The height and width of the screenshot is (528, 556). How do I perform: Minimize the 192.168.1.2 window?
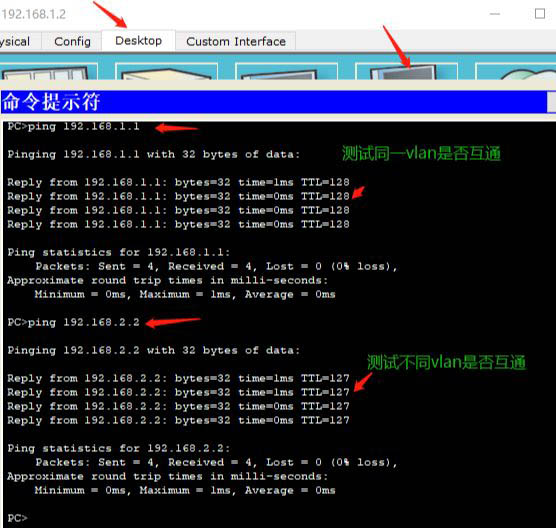pyautogui.click(x=495, y=14)
